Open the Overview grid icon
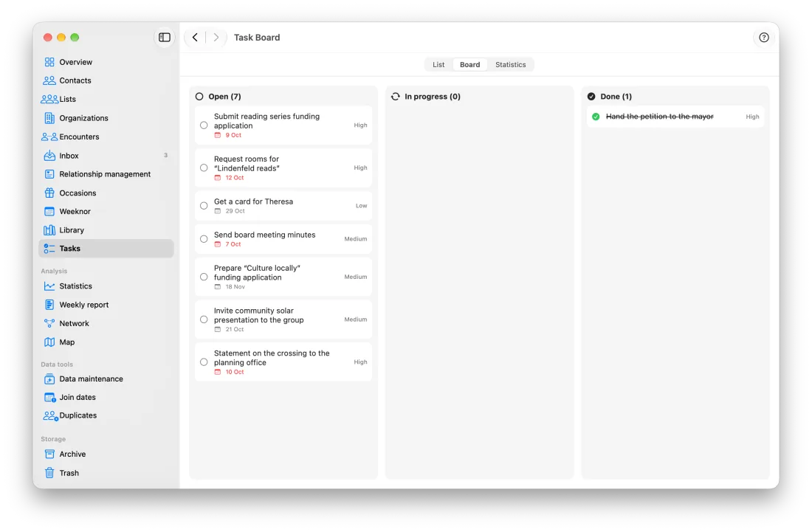The height and width of the screenshot is (532, 812). (49, 62)
